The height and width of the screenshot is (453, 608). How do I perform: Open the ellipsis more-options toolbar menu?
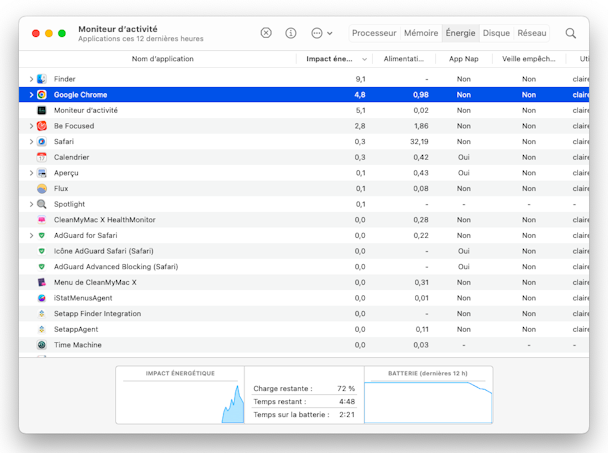coord(321,33)
